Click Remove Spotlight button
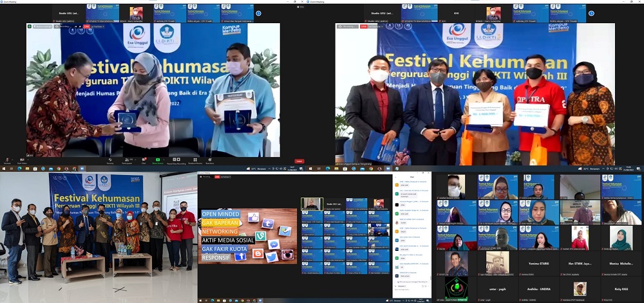 pyautogui.click(x=43, y=26)
